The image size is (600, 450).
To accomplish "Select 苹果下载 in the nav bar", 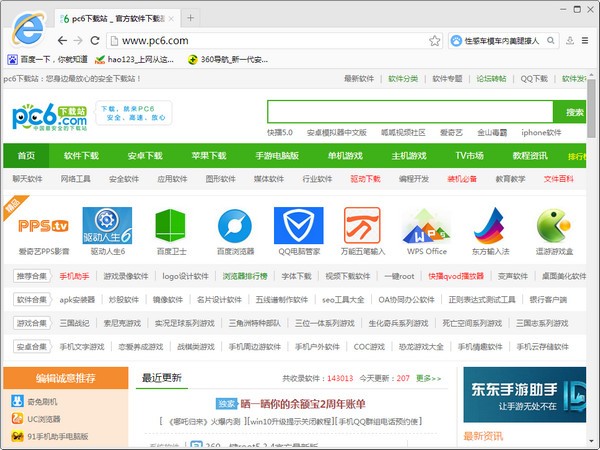I will click(x=209, y=156).
